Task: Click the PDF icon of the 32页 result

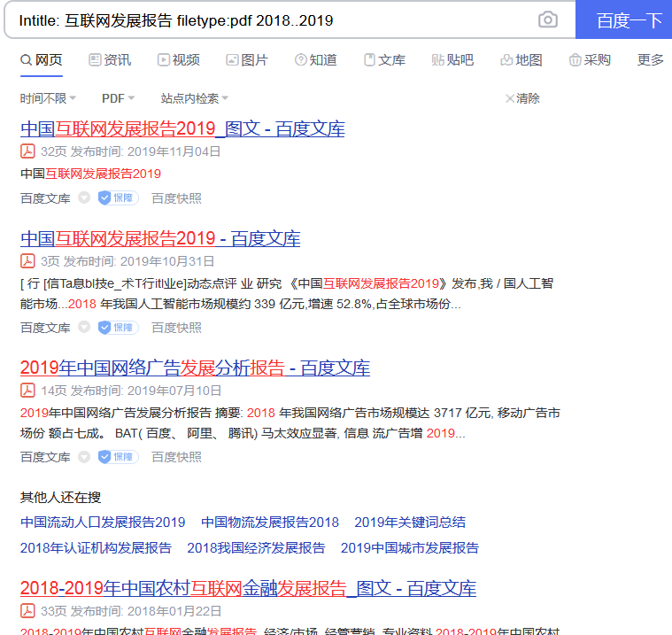Action: point(27,151)
